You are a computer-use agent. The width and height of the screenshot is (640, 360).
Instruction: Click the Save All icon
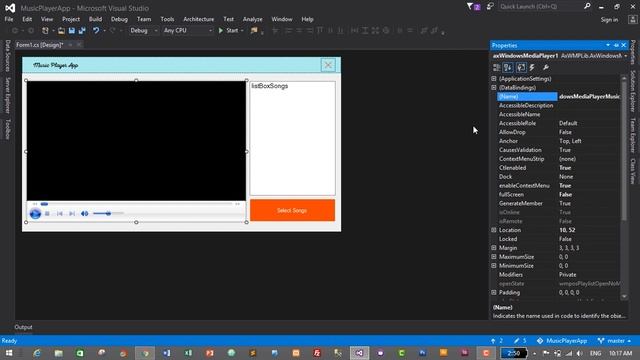[82, 31]
